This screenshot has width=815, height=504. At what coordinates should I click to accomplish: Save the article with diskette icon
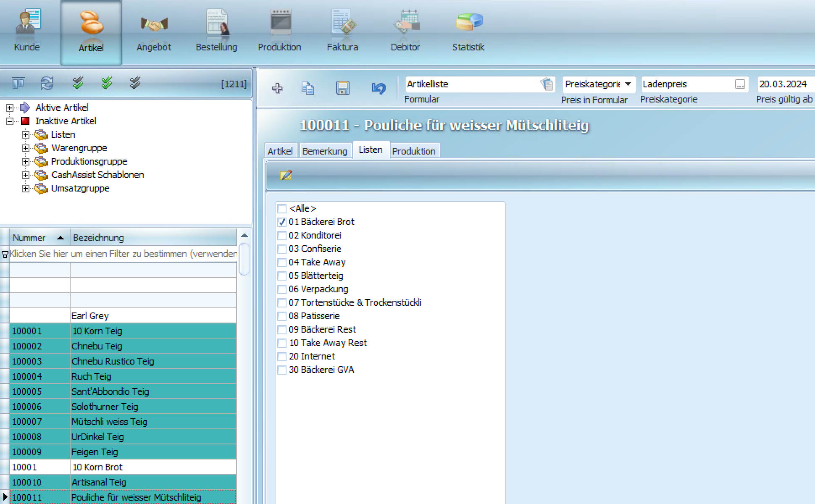[x=343, y=88]
